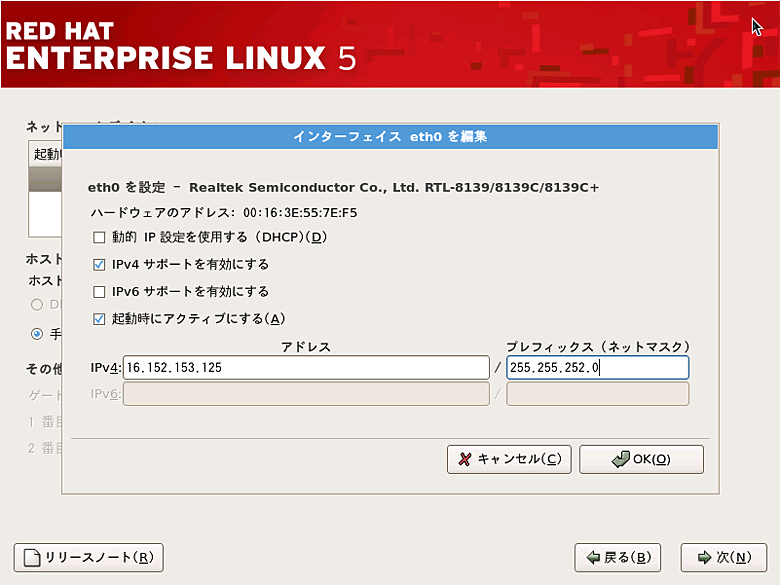Screen dimensions: 780x585
Task: Click the インターフェイス eth0 を編集 title bar
Action: pyautogui.click(x=390, y=136)
